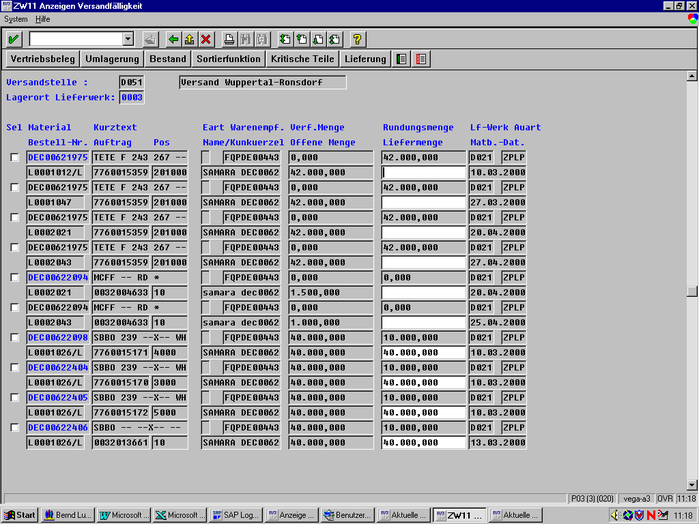Viewport: 699px width, 524px height.
Task: Click the Find Next binoculars icon
Action: (x=262, y=39)
